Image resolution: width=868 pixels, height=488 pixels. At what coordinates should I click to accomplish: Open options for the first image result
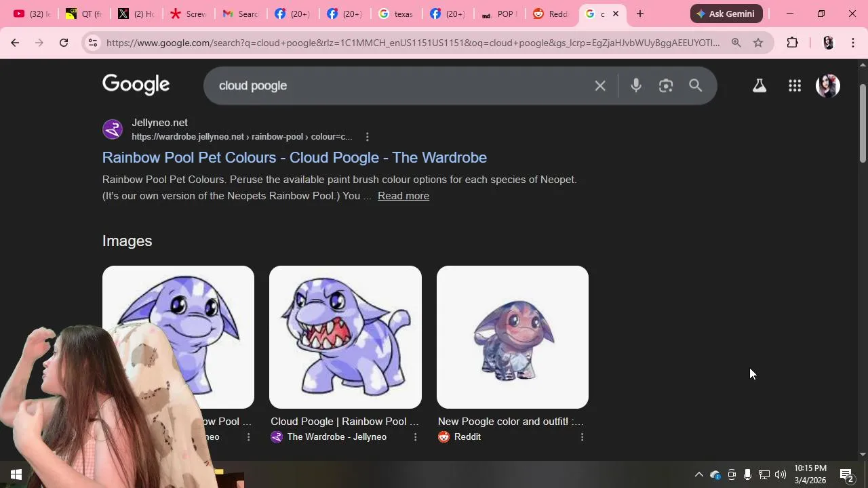(248, 437)
